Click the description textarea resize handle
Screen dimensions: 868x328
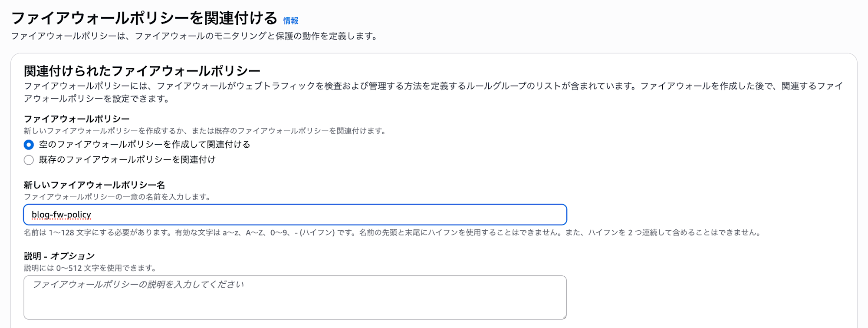pyautogui.click(x=564, y=317)
